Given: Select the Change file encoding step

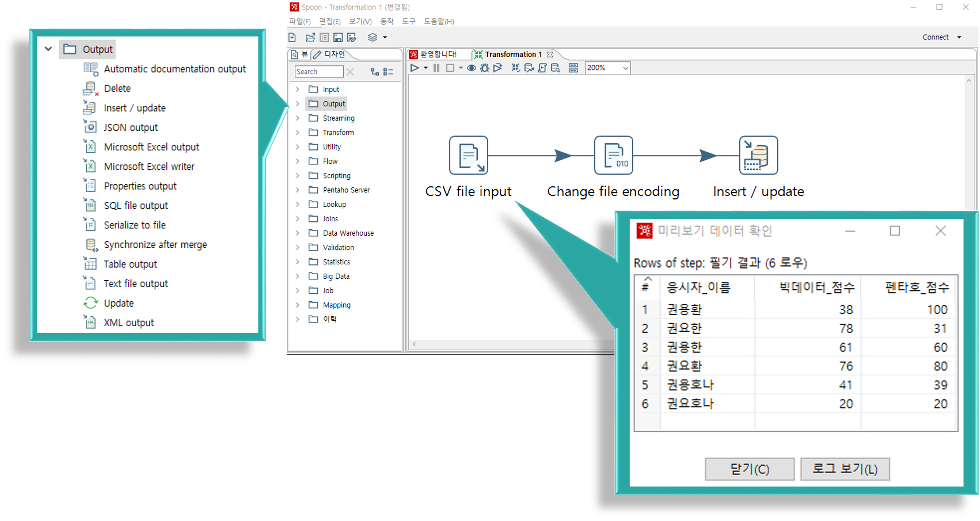Looking at the screenshot, I should pos(613,155).
